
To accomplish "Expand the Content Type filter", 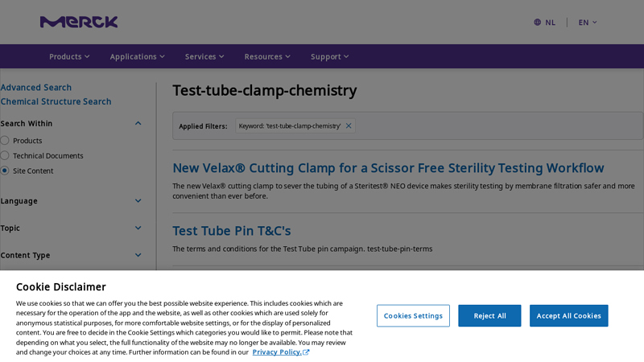I will [x=138, y=256].
